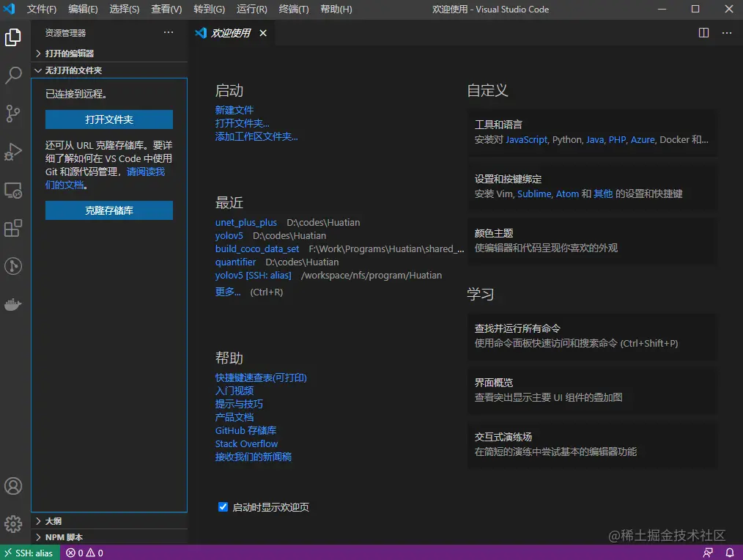Follow the 请阅读我们的文档 link
This screenshot has height=560, width=743.
point(146,172)
